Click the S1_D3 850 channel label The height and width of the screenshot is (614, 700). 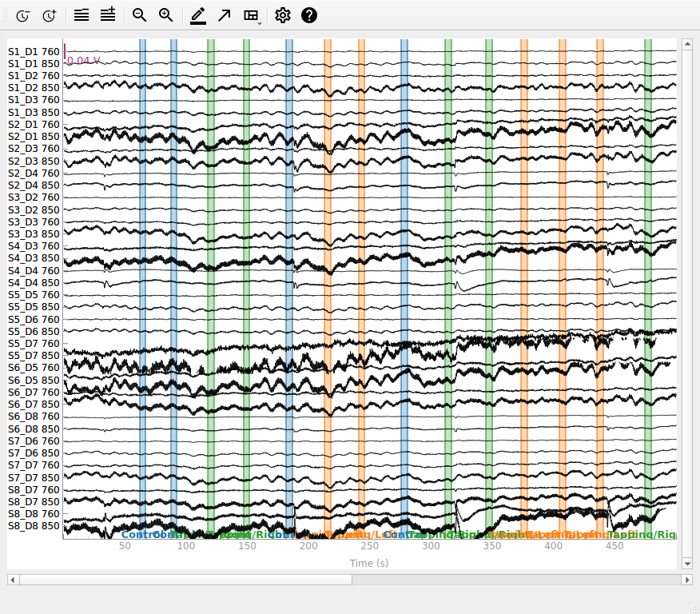[x=34, y=113]
